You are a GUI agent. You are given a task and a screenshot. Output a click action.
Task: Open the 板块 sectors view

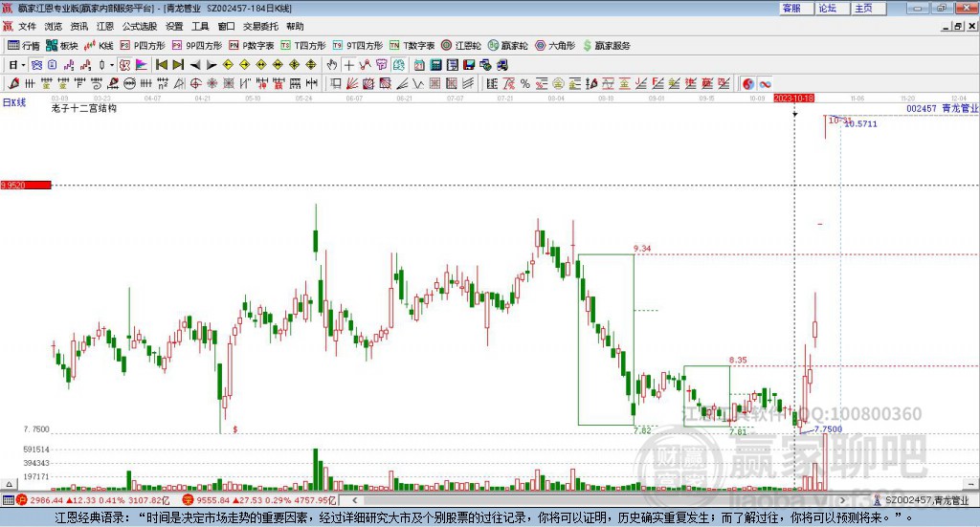61,46
